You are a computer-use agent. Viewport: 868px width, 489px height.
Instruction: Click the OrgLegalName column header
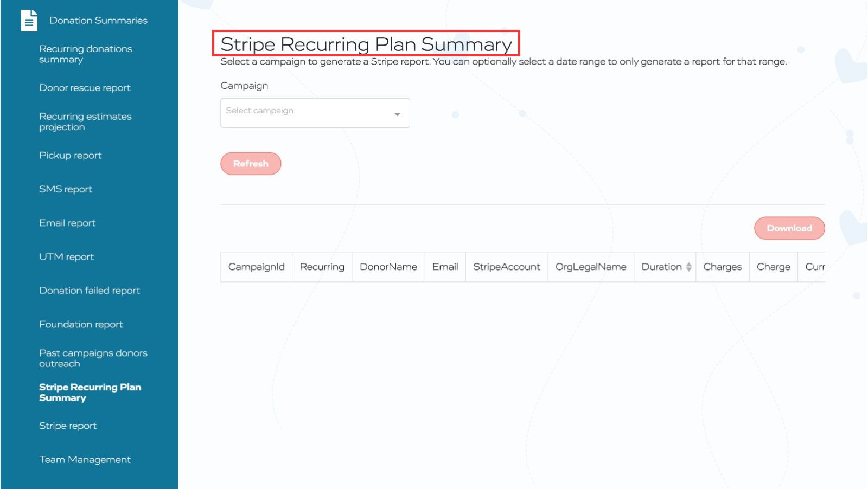click(x=591, y=267)
